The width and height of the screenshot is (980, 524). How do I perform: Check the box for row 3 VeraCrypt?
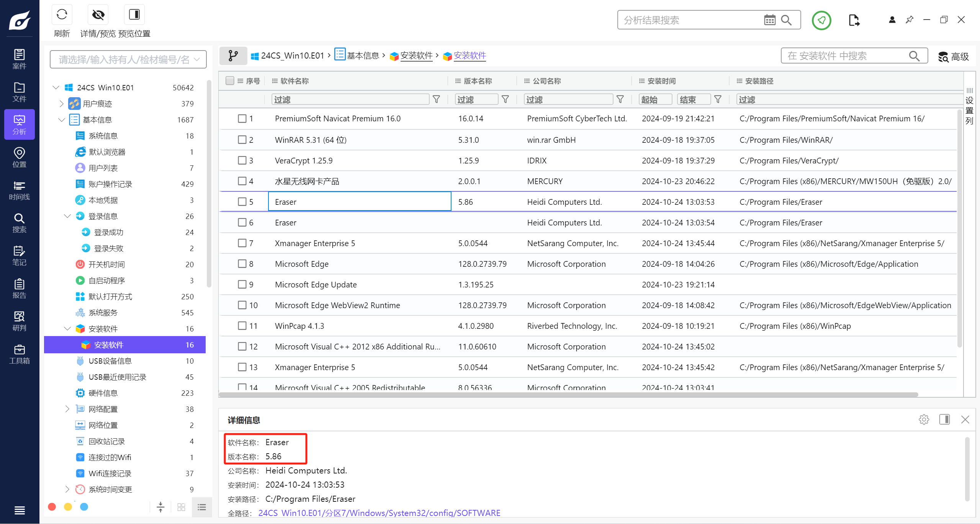point(242,160)
